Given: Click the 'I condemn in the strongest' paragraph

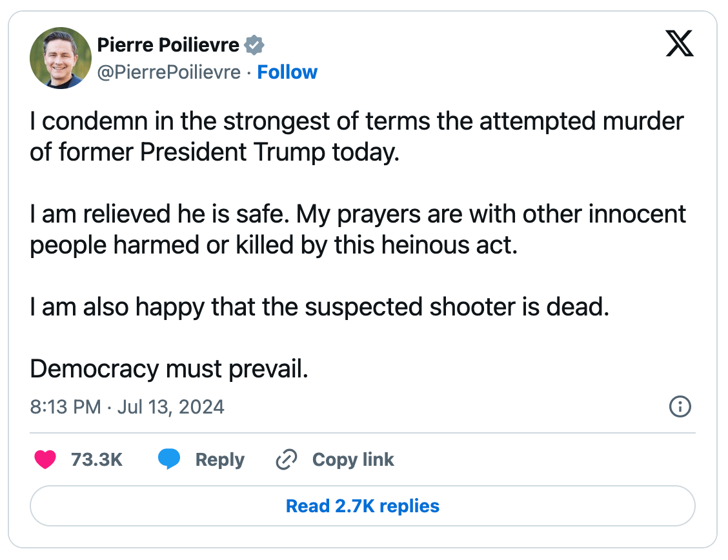Looking at the screenshot, I should 356,137.
